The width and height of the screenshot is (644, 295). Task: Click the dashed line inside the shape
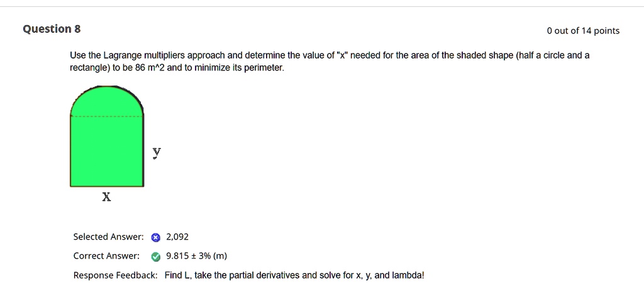pos(107,116)
